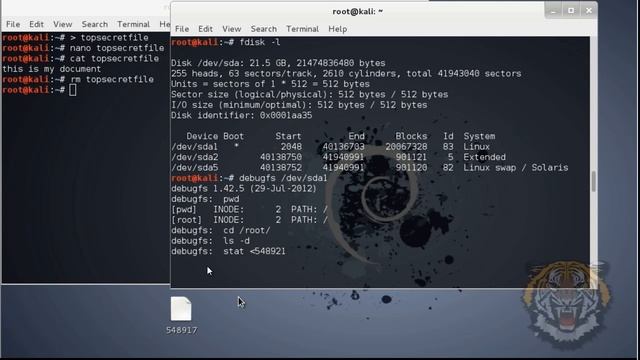Screen dimensions: 640x360
Task: Open File menu in background terminal window
Action: [13, 24]
